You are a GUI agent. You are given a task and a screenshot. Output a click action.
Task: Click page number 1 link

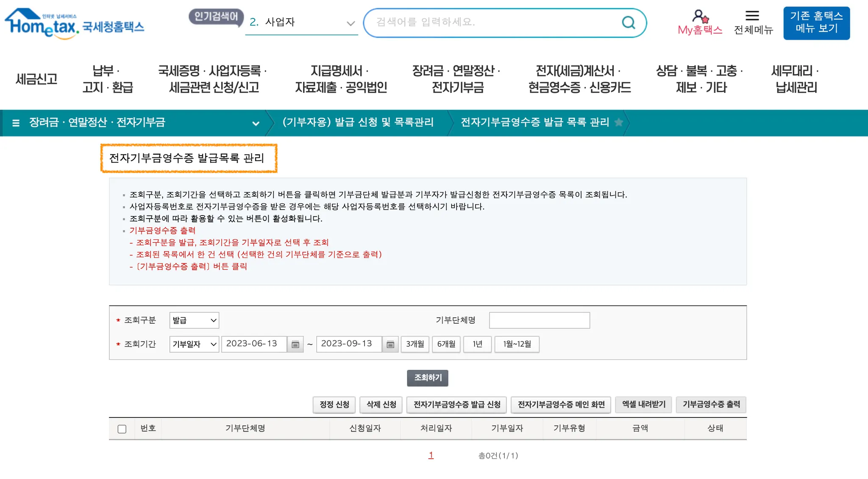431,455
